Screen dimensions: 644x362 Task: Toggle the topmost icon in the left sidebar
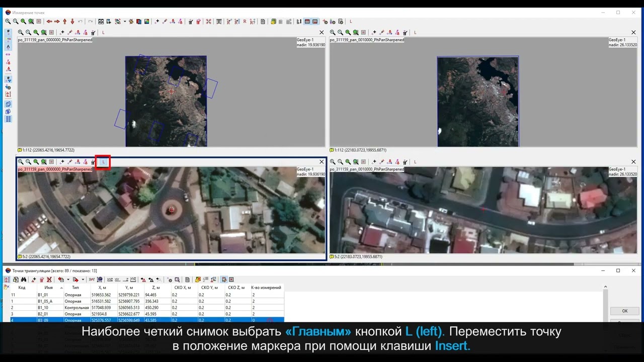pos(8,32)
